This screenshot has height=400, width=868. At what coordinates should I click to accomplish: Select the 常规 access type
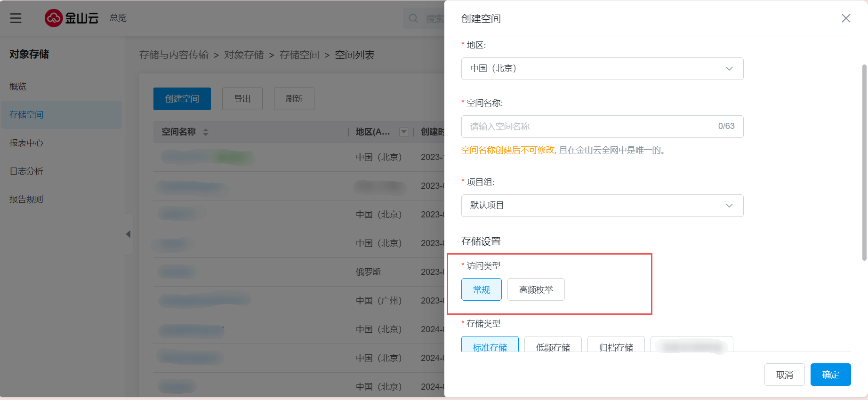tap(481, 289)
